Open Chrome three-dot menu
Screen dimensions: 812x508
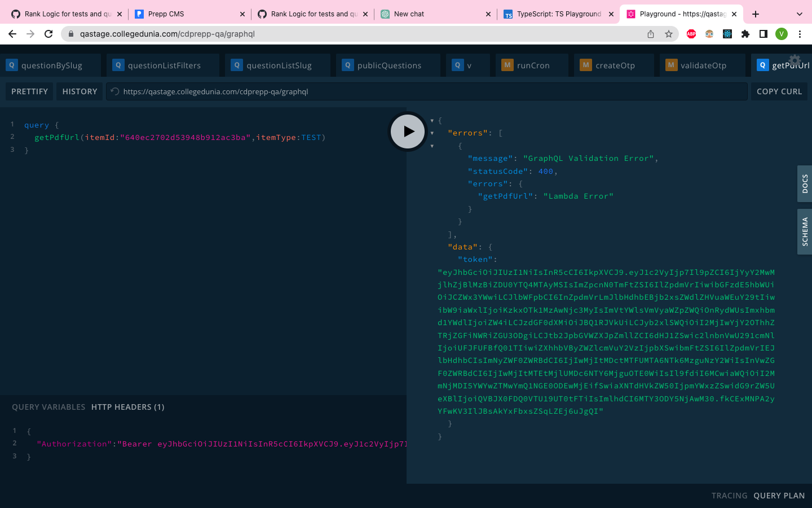[800, 34]
